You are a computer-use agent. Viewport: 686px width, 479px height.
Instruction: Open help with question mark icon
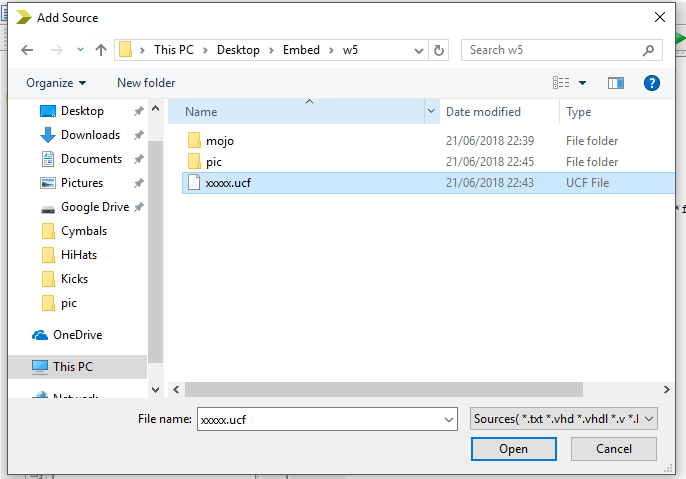coord(651,83)
